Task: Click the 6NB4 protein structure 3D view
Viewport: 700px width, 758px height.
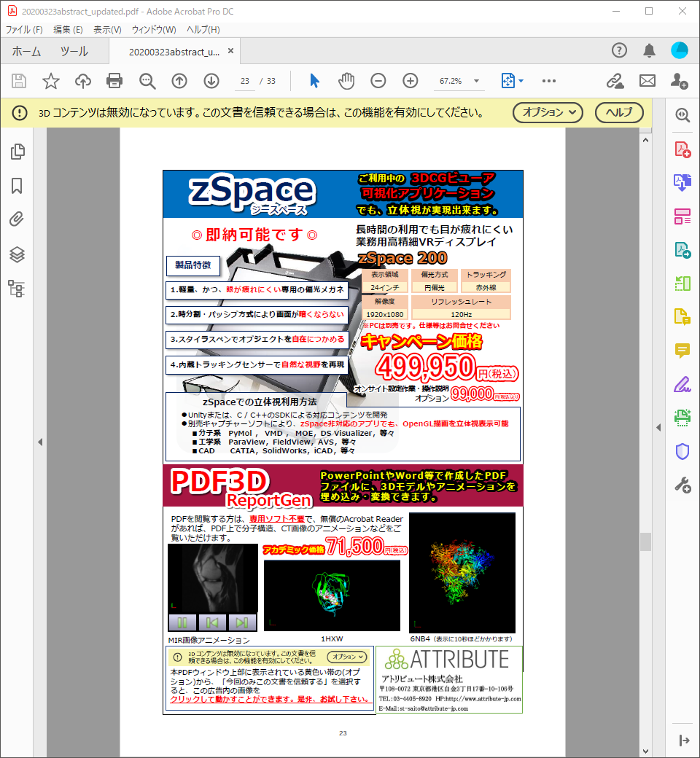Action: click(x=462, y=573)
